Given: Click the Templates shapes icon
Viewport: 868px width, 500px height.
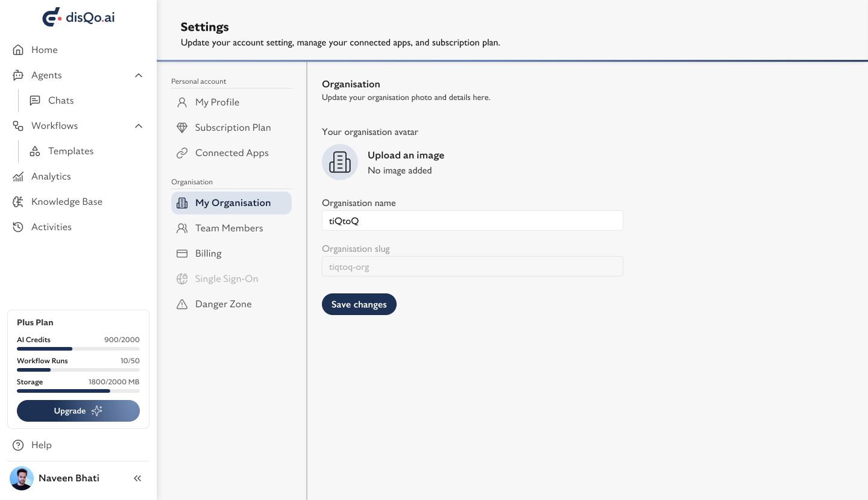Looking at the screenshot, I should pyautogui.click(x=35, y=151).
